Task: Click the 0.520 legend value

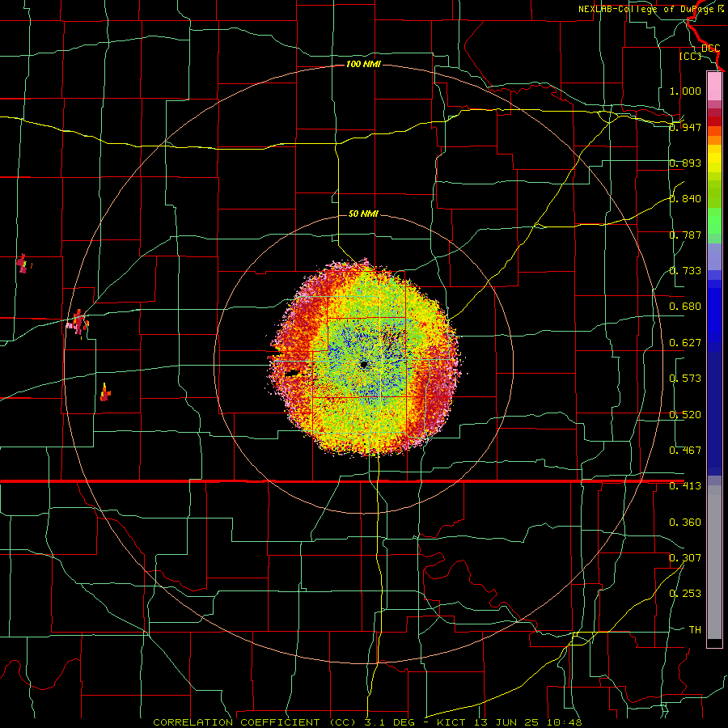Action: point(685,415)
